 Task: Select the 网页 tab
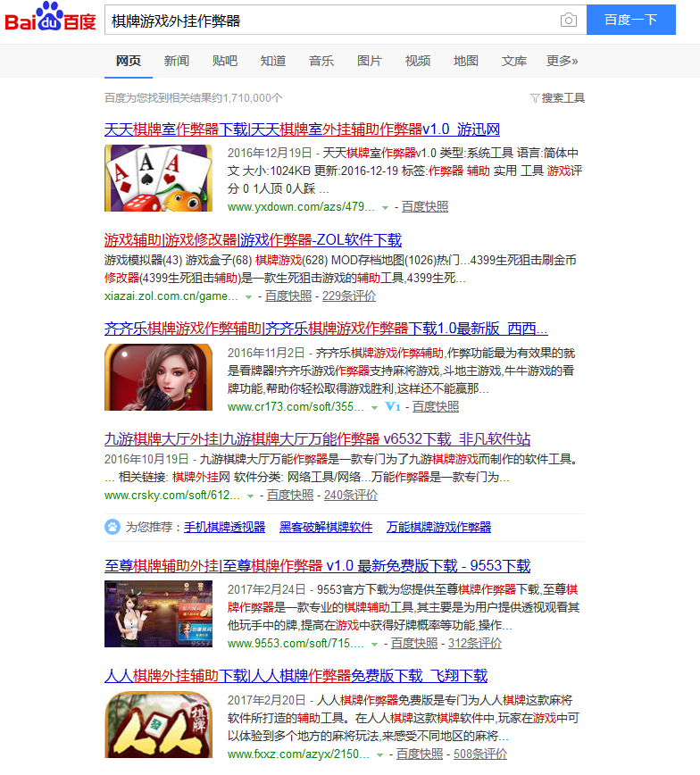click(x=129, y=61)
